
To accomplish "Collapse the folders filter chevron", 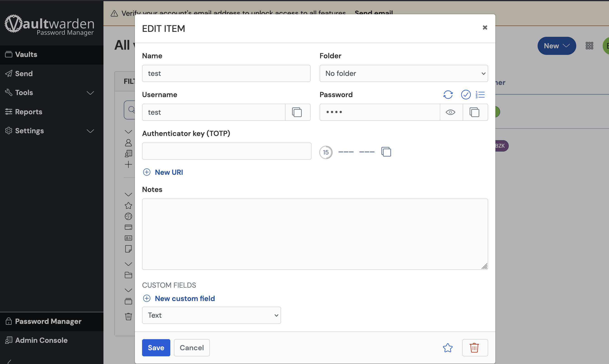I will click(x=128, y=264).
